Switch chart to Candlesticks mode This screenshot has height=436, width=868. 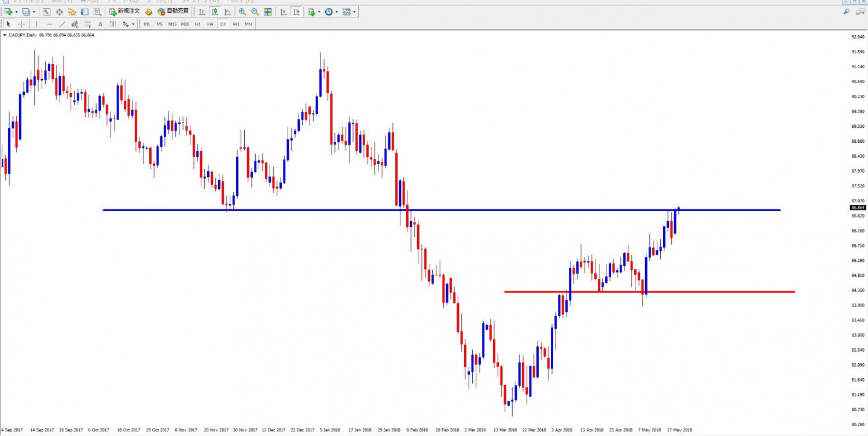click(x=215, y=12)
